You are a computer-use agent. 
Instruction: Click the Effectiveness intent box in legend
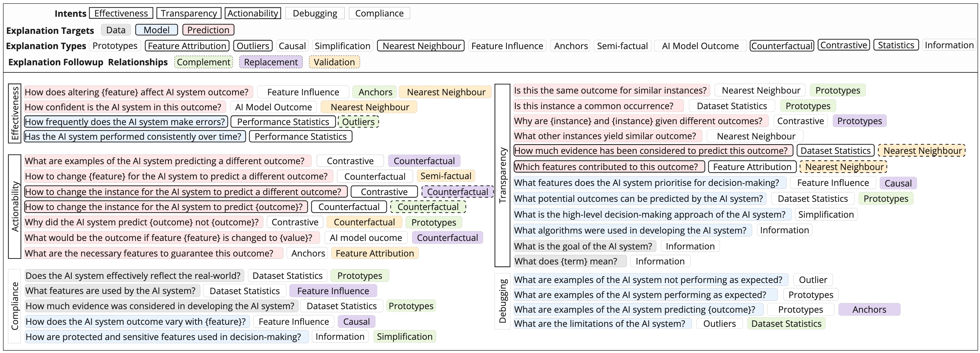121,13
